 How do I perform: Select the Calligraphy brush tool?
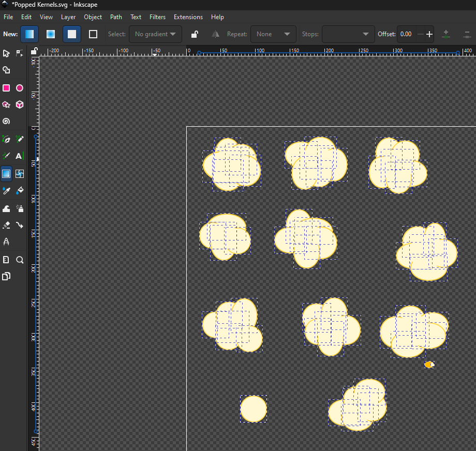click(x=6, y=156)
